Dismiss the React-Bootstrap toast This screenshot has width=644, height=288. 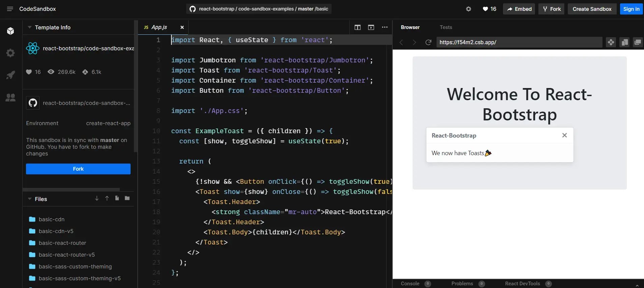point(564,135)
